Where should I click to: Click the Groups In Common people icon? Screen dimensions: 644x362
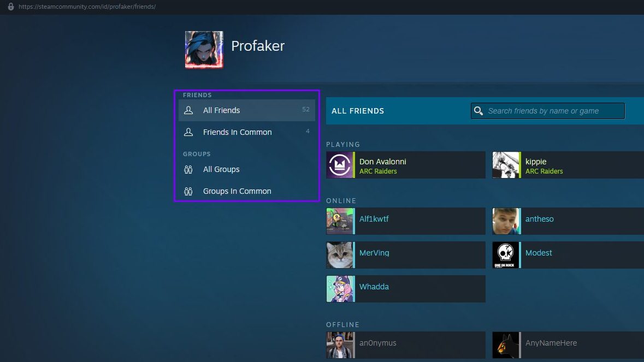click(x=188, y=191)
